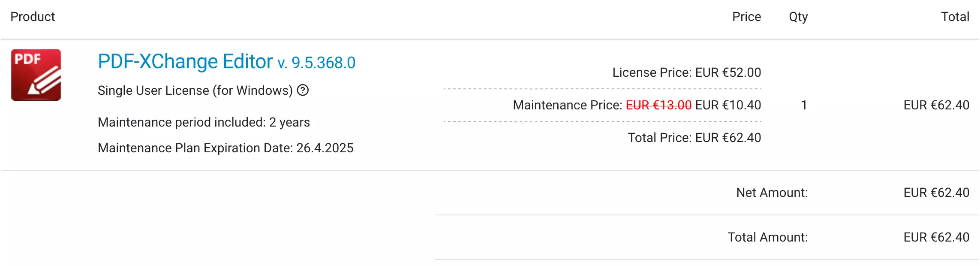Click the quantity value 1
980x266 pixels.
804,105
